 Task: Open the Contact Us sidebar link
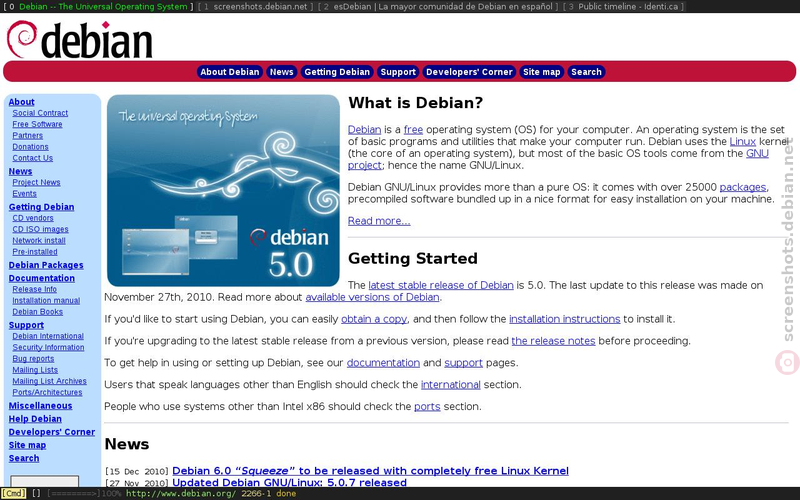click(x=33, y=158)
